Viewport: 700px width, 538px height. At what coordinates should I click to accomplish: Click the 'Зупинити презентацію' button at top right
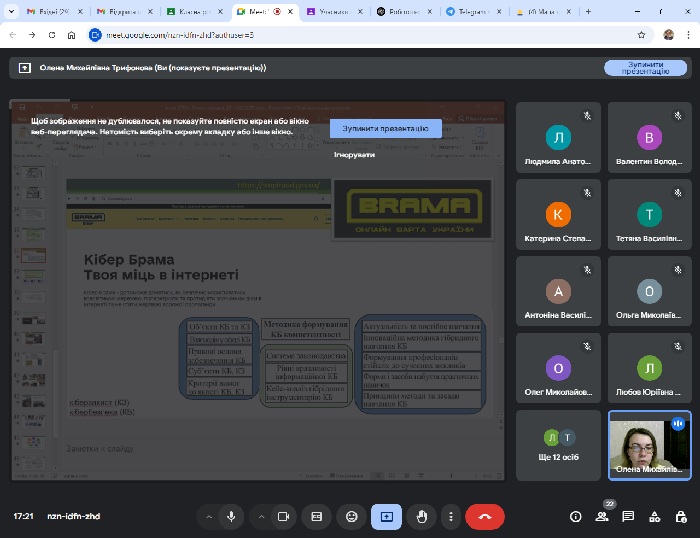pyautogui.click(x=645, y=68)
